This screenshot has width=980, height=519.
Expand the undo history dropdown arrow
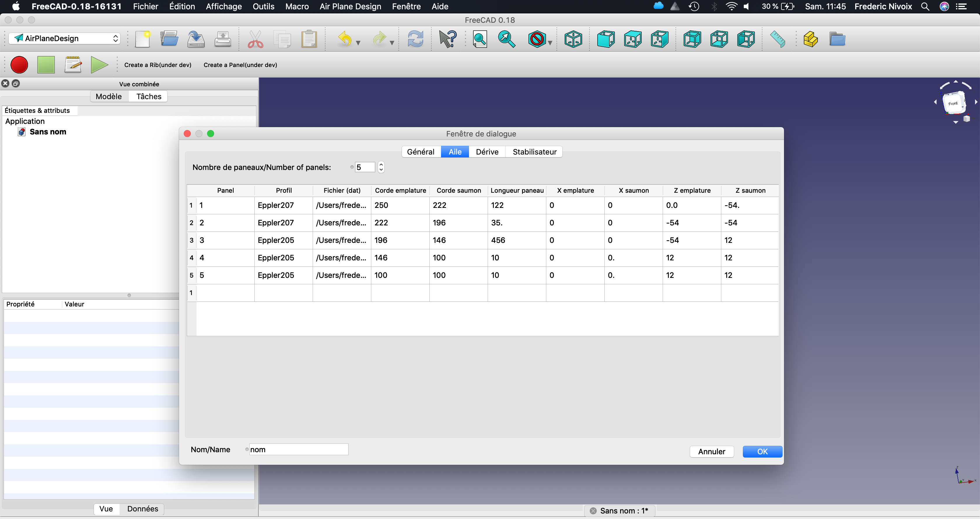pyautogui.click(x=358, y=43)
